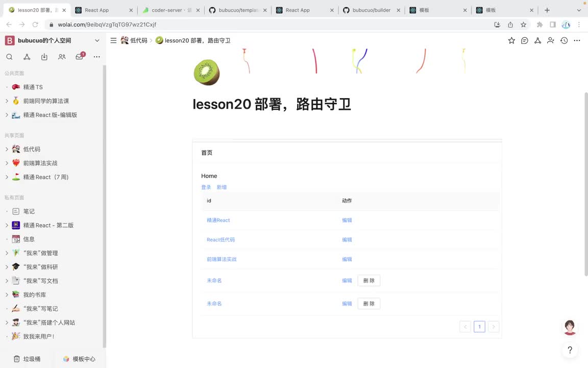Screen dimensions: 588x368
Task: Click the browser share icon
Action: (510, 25)
